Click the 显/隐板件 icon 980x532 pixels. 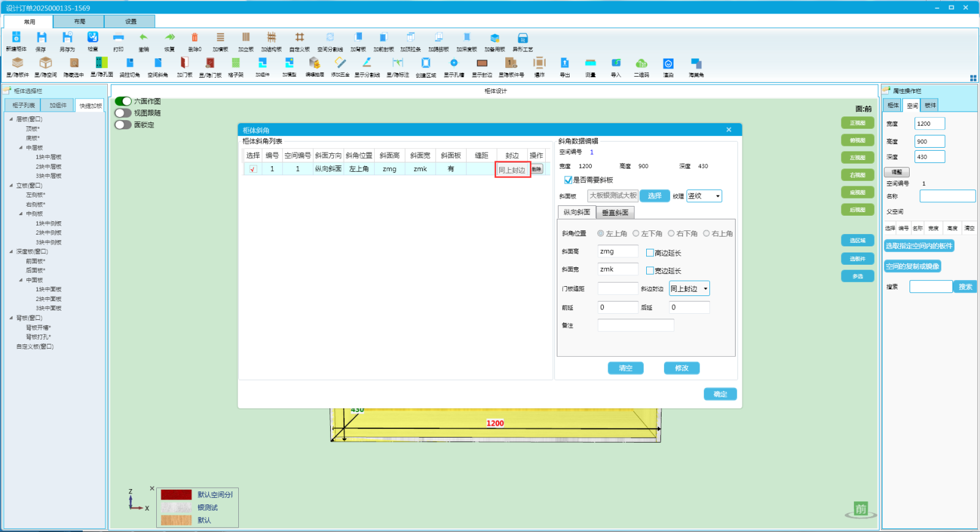coord(18,63)
